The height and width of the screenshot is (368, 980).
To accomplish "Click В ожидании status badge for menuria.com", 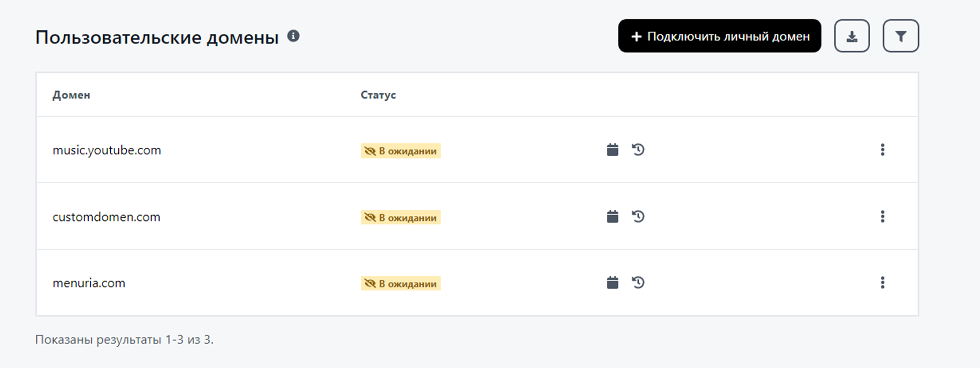I will coord(400,284).
